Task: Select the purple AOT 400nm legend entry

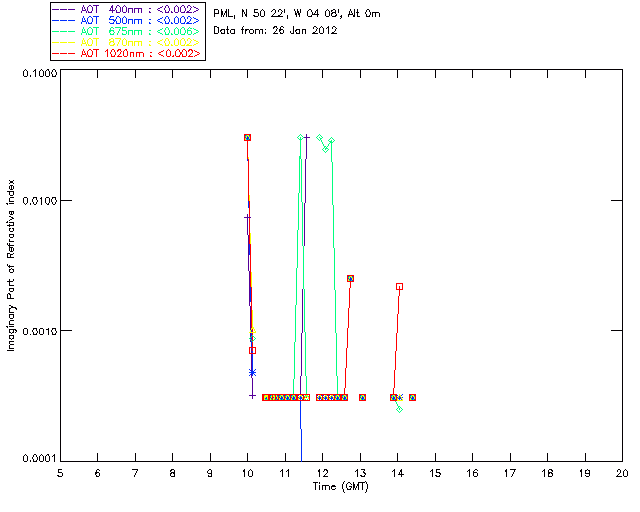Action: pyautogui.click(x=126, y=9)
